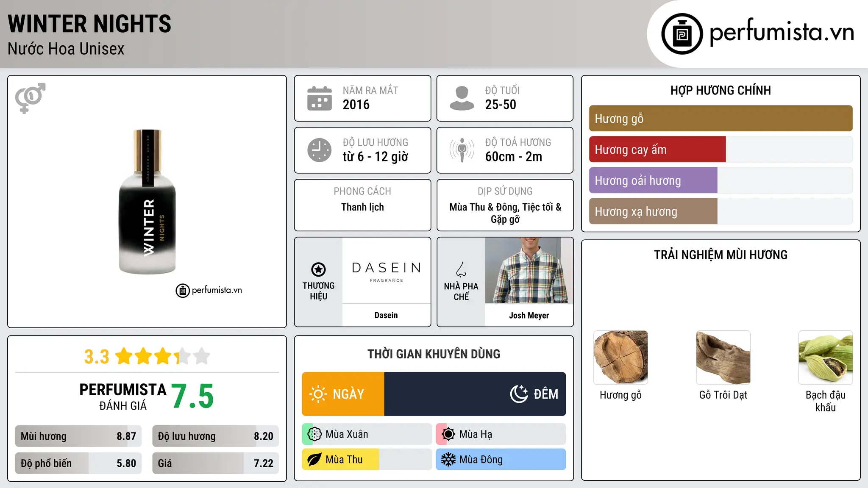The image size is (868, 488).
Task: Click the purple Hương oải hương accord bar
Action: (653, 180)
